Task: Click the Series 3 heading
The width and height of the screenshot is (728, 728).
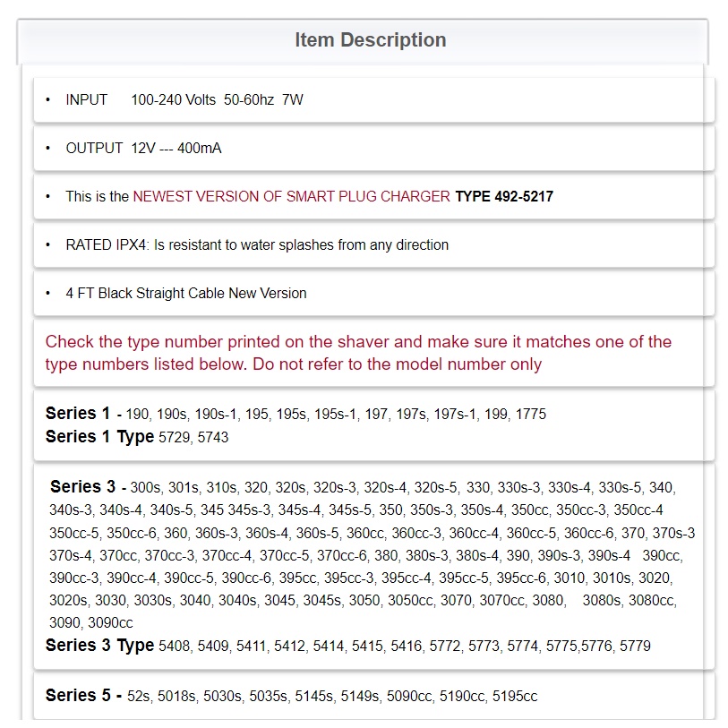Action: tap(83, 487)
